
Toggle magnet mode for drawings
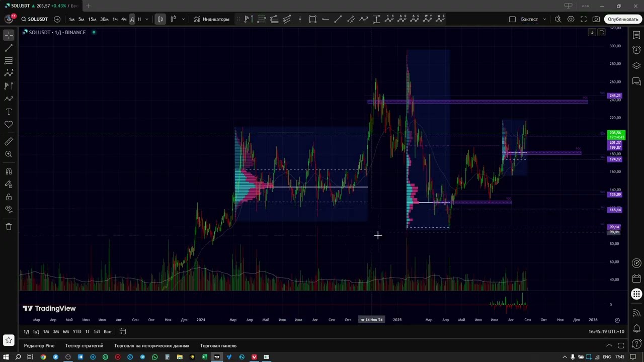point(9,171)
